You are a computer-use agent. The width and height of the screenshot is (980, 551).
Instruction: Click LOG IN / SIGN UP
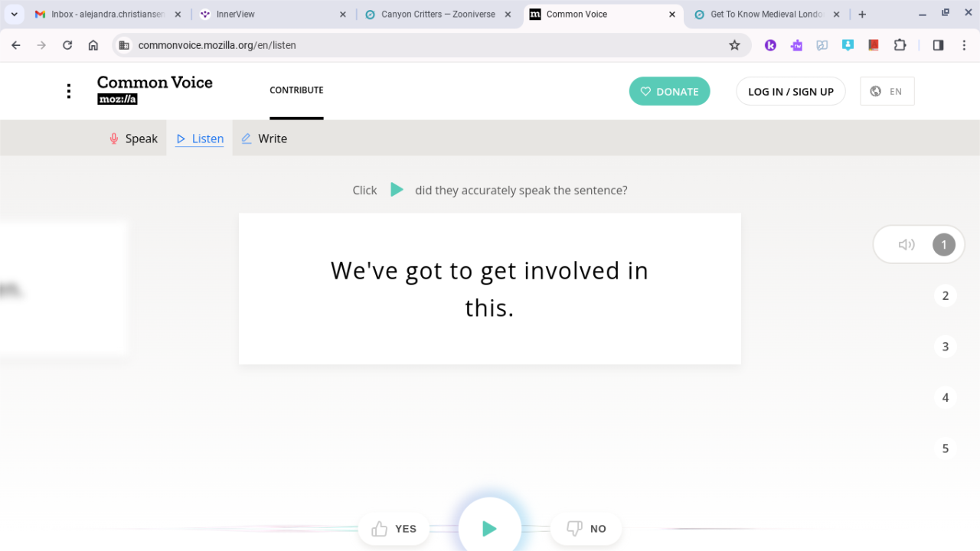tap(791, 91)
